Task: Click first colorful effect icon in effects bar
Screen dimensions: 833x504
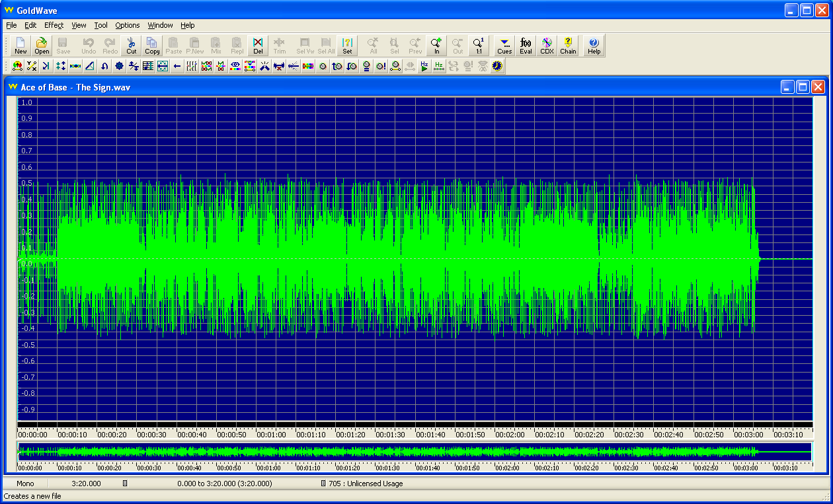Action: click(x=17, y=66)
